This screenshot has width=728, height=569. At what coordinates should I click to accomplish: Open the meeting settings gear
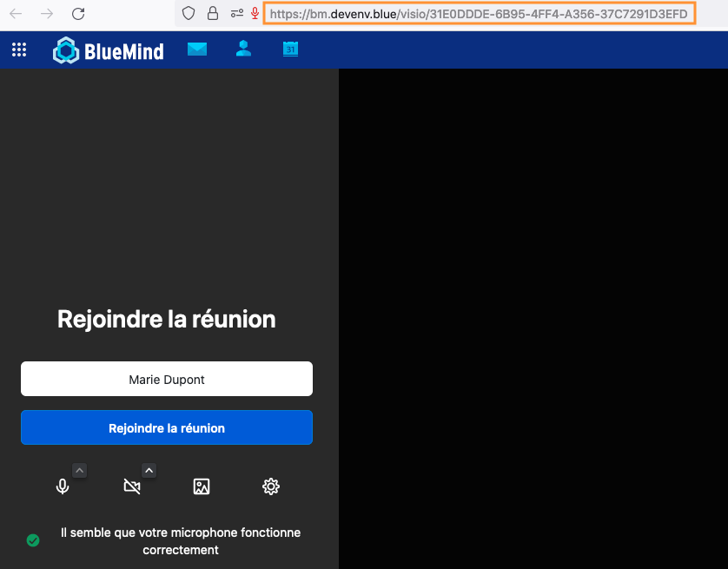click(x=271, y=486)
